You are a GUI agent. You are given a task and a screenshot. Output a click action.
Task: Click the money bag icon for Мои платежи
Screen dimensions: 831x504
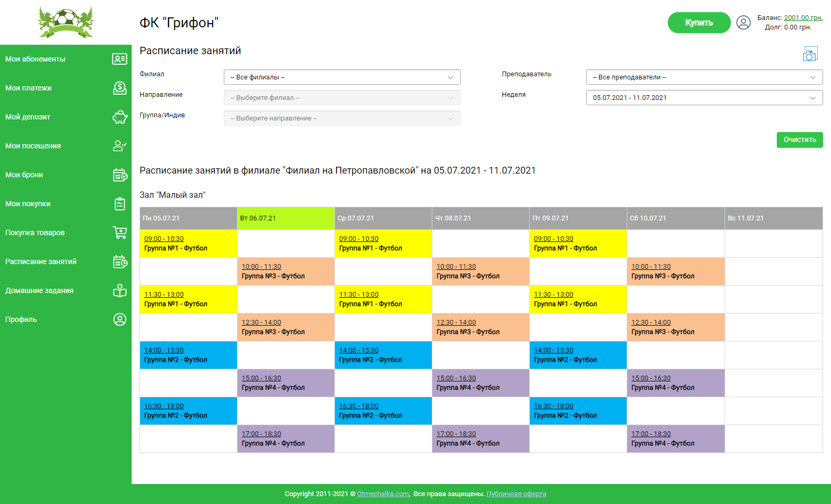[120, 88]
